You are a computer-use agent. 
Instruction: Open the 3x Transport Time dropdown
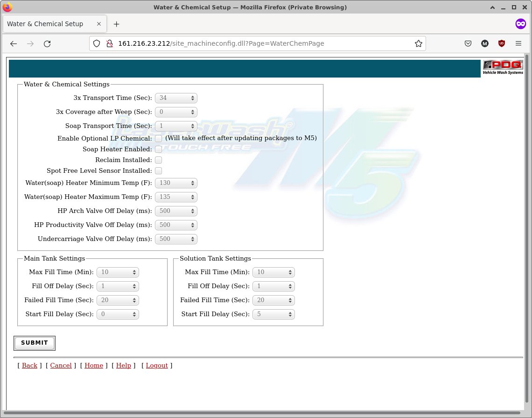coord(176,98)
